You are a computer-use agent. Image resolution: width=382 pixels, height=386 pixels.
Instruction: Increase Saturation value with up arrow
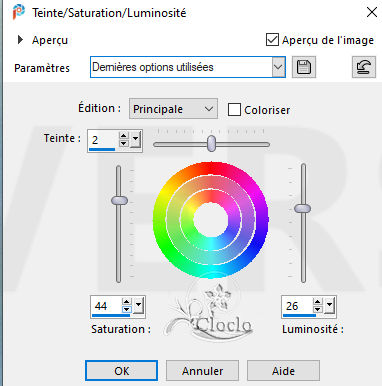(126, 302)
